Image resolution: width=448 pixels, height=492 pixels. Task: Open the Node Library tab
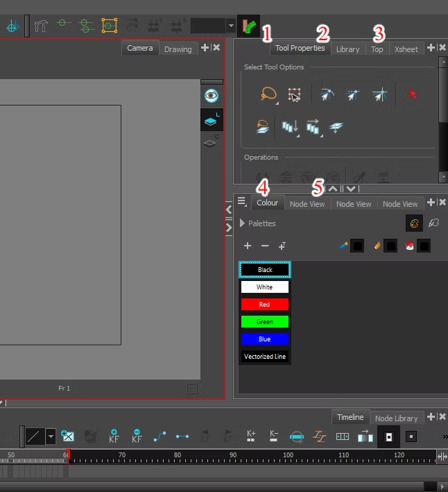[x=397, y=418]
